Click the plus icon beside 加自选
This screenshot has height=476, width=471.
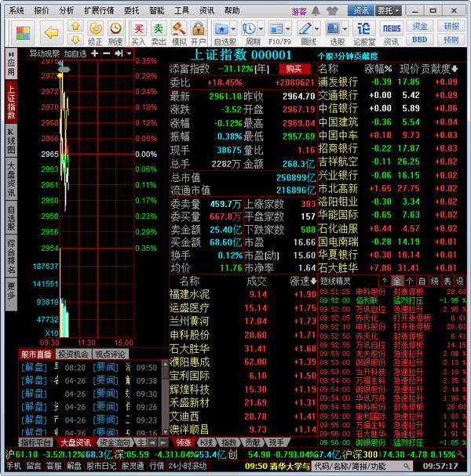[94, 54]
